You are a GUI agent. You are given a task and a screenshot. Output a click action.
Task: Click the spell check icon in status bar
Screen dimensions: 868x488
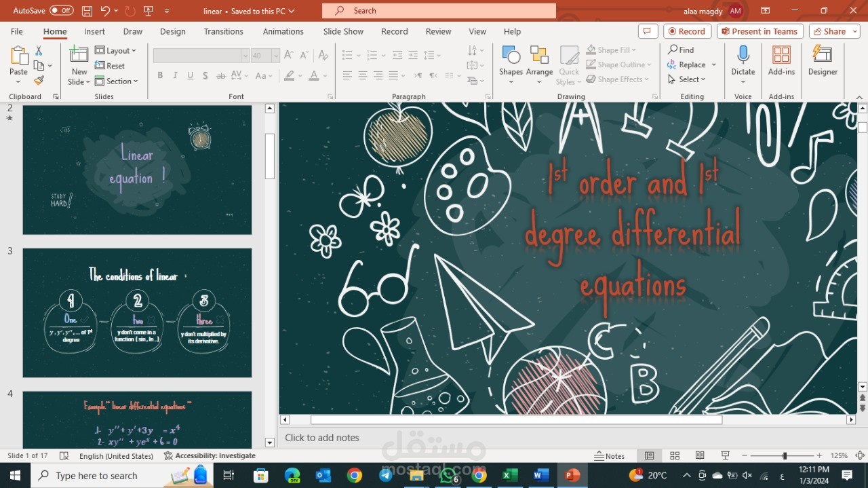pos(64,455)
